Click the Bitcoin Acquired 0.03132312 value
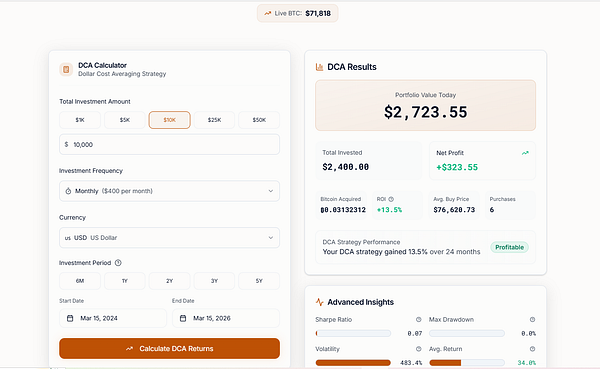 coord(343,210)
